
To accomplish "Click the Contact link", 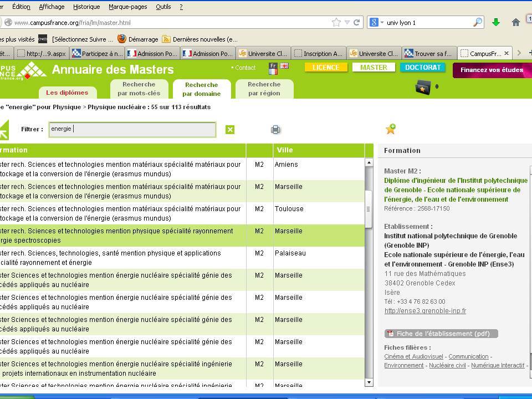I will point(244,68).
